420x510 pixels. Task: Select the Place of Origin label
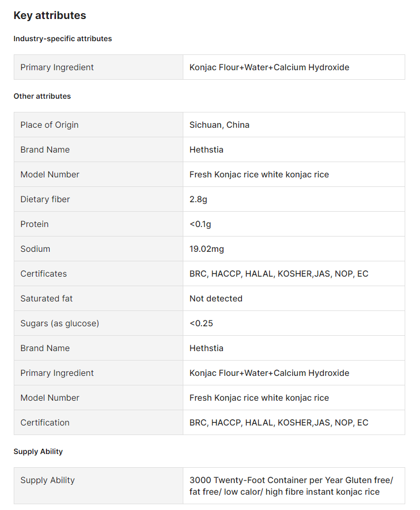tap(50, 125)
